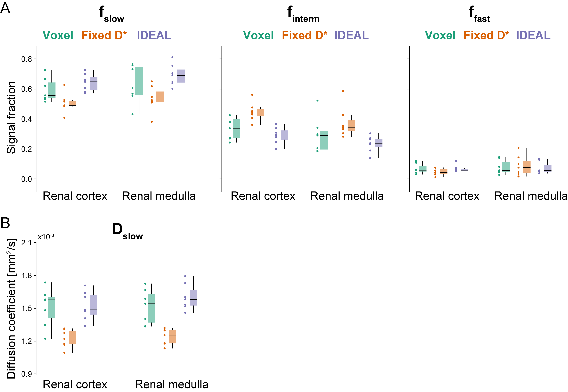
Task: Click green Voxel legend under f slow
Action: (58, 35)
